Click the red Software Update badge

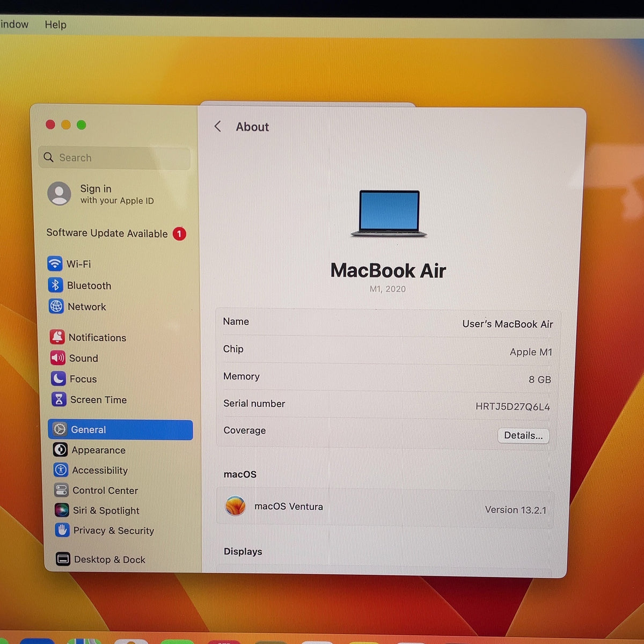coord(179,234)
